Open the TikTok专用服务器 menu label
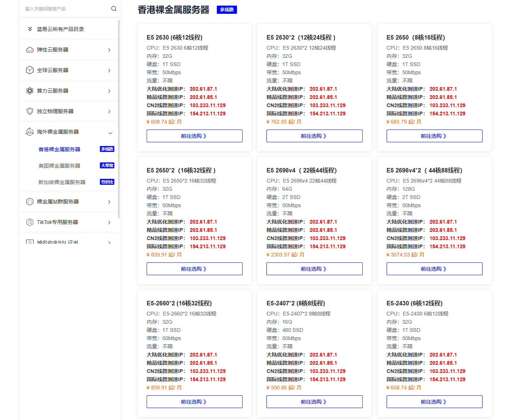This screenshot has width=509, height=420. (x=57, y=222)
